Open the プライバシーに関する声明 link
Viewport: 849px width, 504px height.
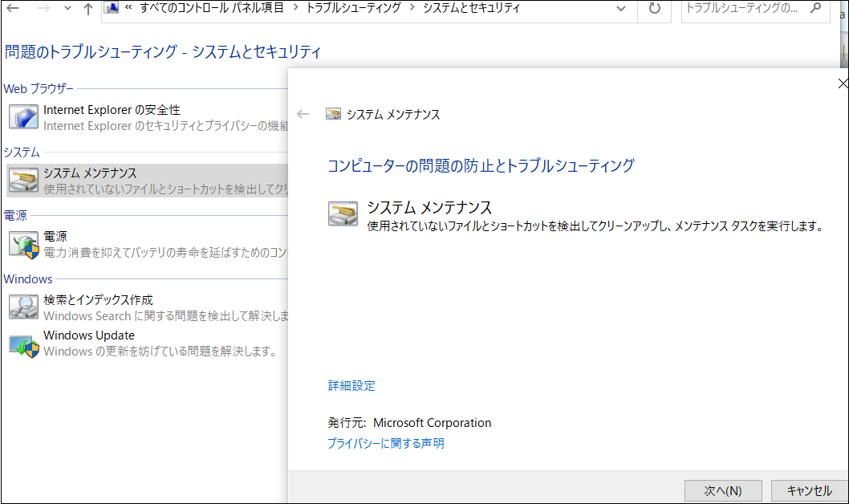(385, 443)
